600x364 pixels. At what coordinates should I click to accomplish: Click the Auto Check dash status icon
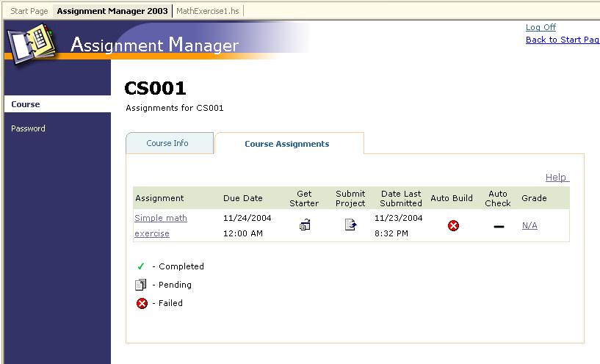[x=499, y=227]
